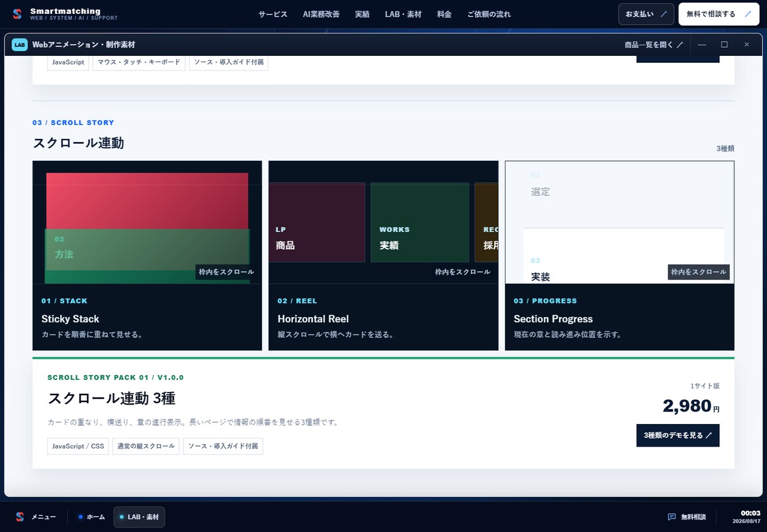
Task: Open the Section Progress demo preview
Action: pyautogui.click(x=619, y=222)
